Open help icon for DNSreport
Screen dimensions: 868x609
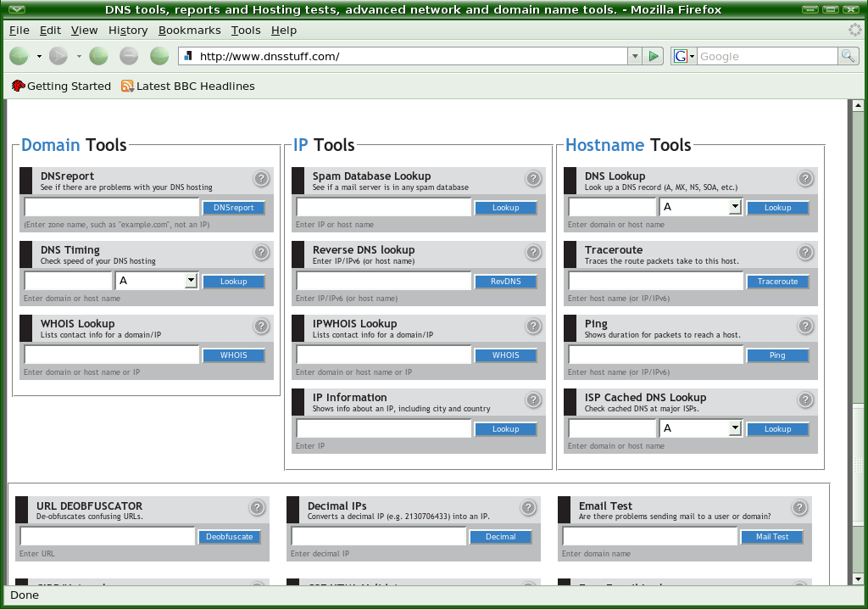pos(261,178)
